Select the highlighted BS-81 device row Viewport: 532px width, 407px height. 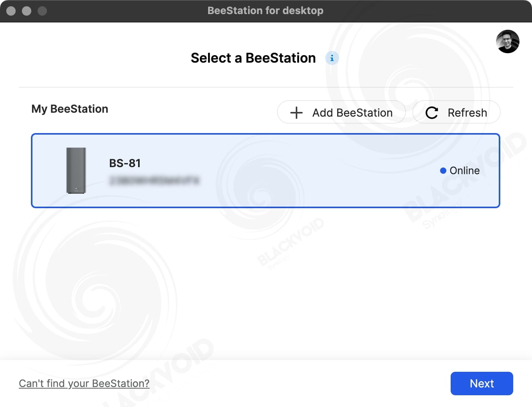pos(266,171)
